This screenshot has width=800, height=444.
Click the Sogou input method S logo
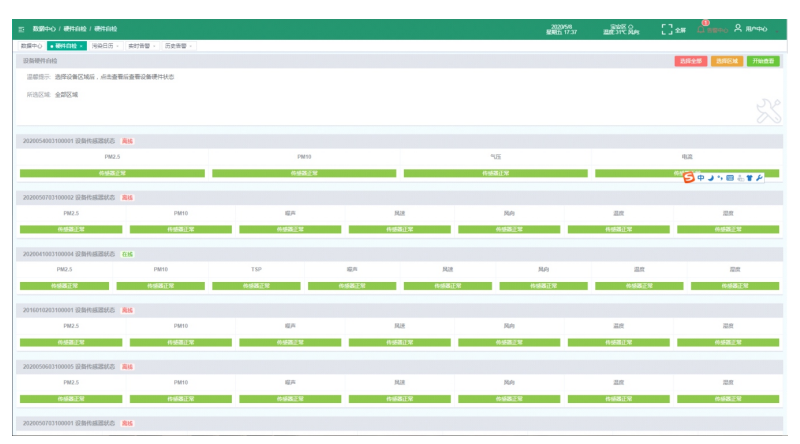point(688,178)
